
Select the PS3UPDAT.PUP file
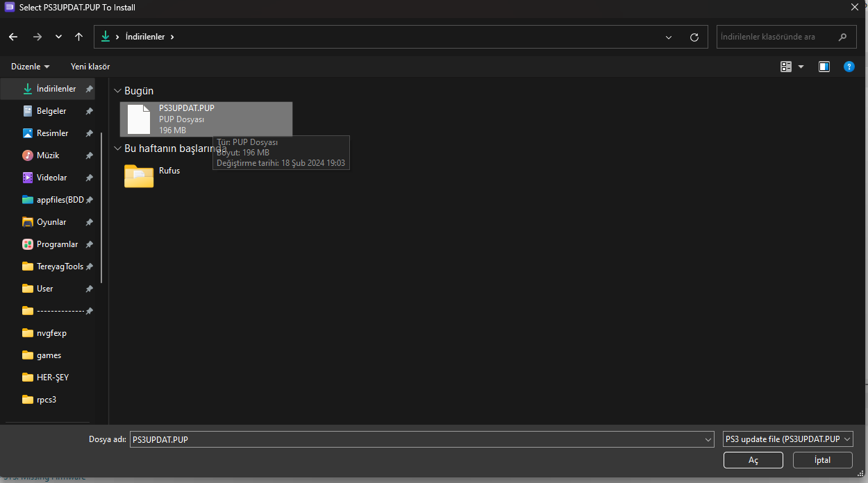tap(206, 119)
